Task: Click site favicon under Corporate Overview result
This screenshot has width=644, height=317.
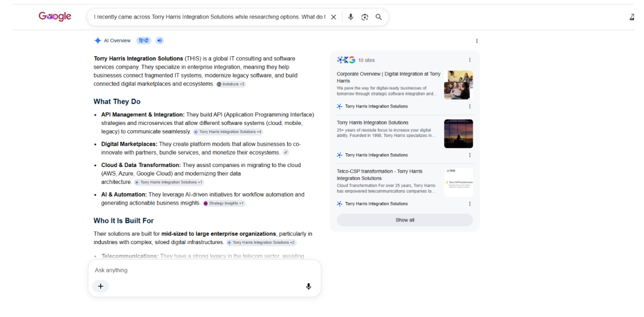Action: click(x=339, y=106)
